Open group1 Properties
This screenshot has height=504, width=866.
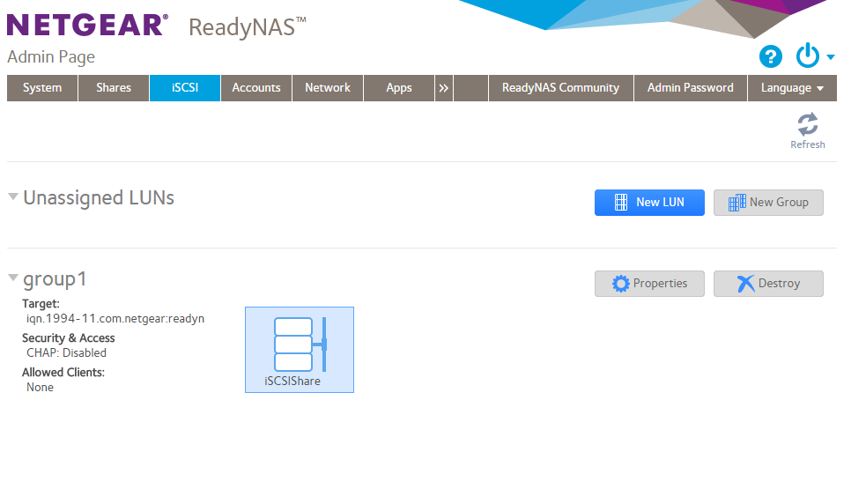coord(649,284)
